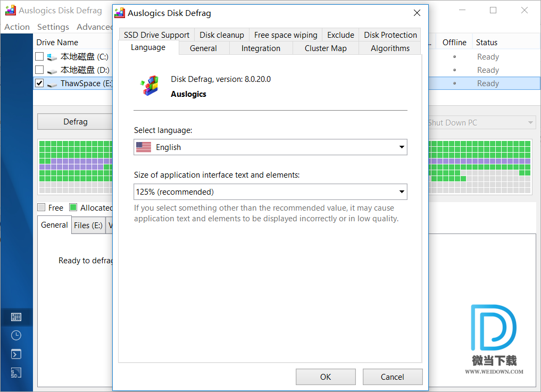The image size is (541, 392).
Task: Open the interface text size dropdown
Action: tap(270, 192)
